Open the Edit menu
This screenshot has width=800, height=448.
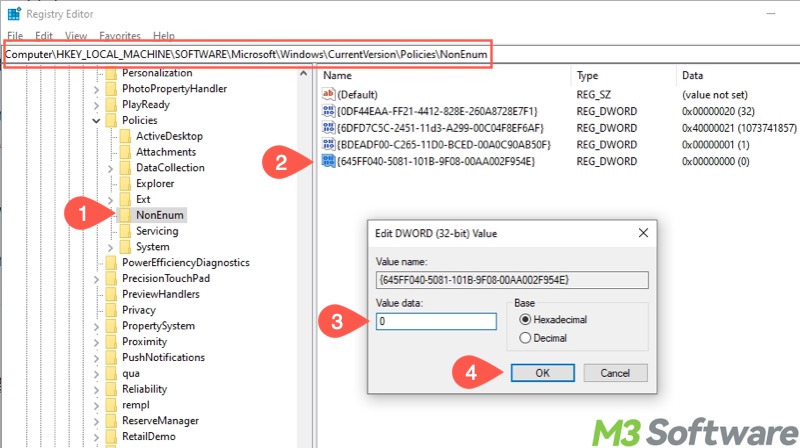pos(43,36)
